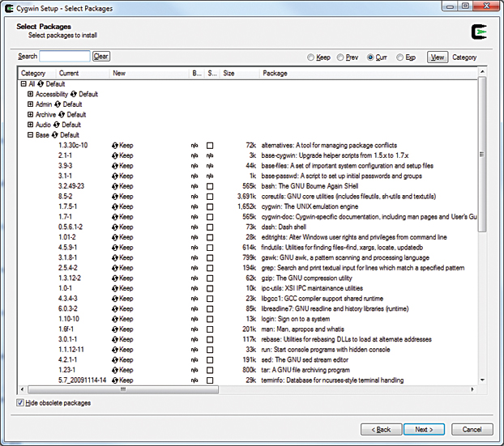504x446 pixels.
Task: Click into the Search input field
Action: pos(65,56)
